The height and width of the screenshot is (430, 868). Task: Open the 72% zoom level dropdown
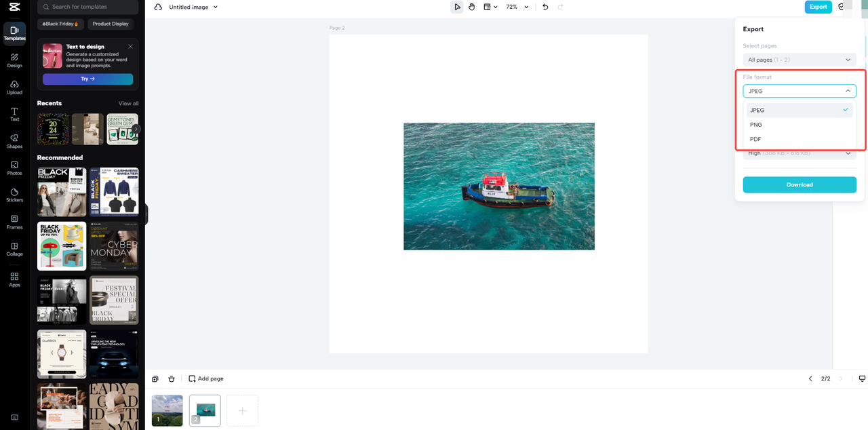pyautogui.click(x=517, y=7)
